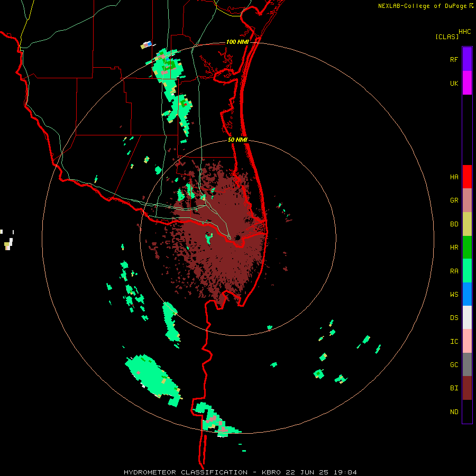Click the RF purple legend swatch
Image resolution: width=476 pixels, height=476 pixels.
[467, 59]
